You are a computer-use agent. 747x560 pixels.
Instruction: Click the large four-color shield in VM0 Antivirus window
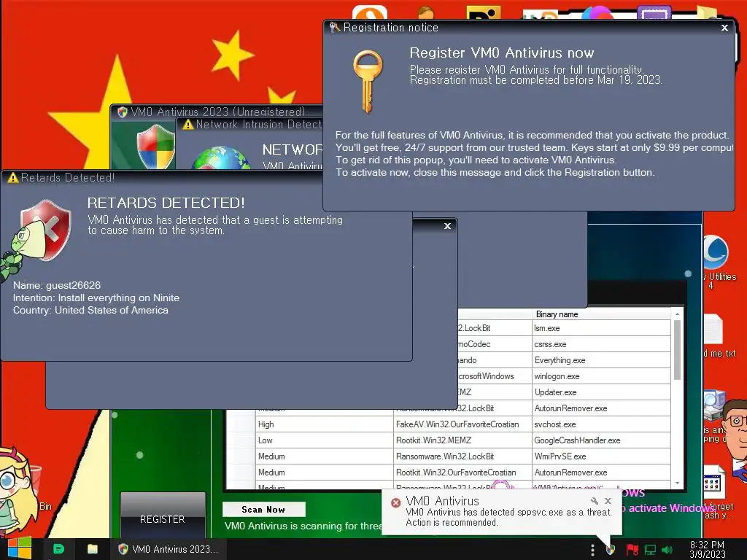pyautogui.click(x=156, y=146)
